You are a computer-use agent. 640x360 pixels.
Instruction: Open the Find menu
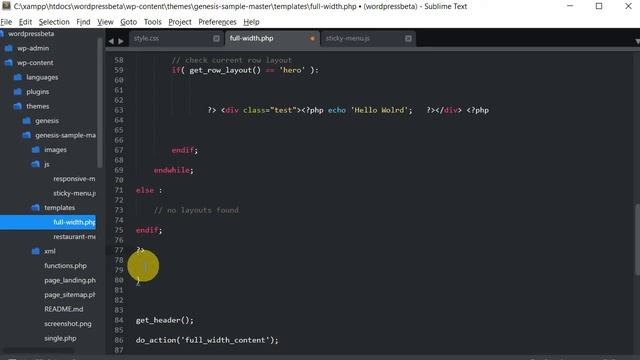(x=83, y=22)
